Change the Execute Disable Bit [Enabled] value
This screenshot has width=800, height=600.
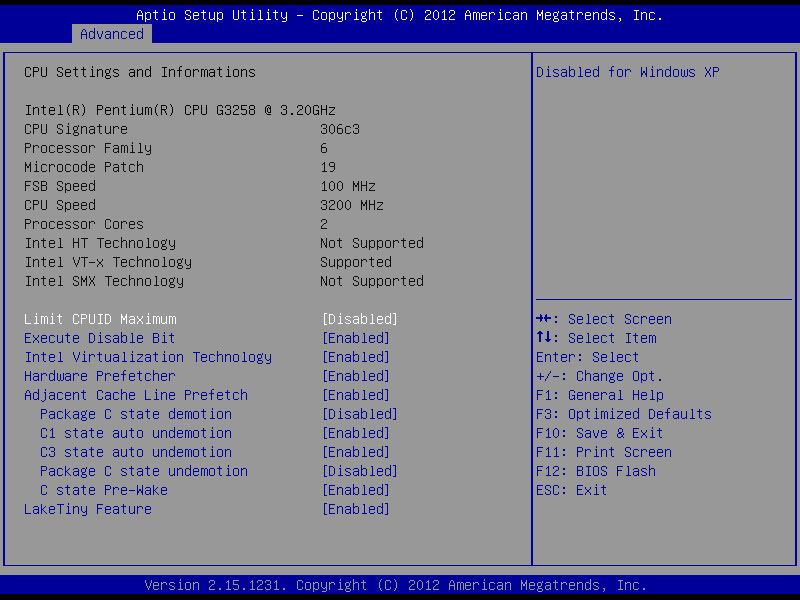click(356, 338)
